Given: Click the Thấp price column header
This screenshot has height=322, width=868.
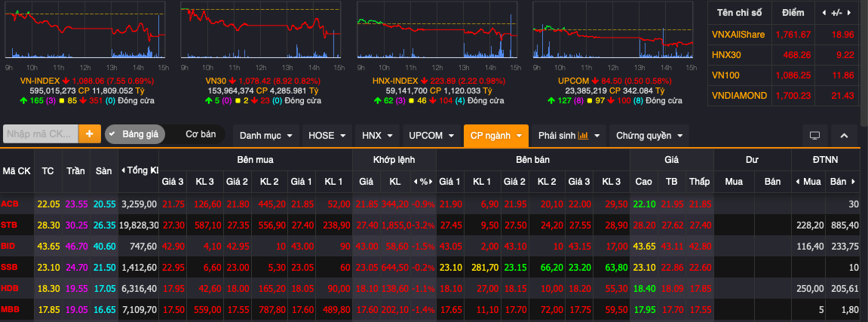Looking at the screenshot, I should pyautogui.click(x=699, y=182).
